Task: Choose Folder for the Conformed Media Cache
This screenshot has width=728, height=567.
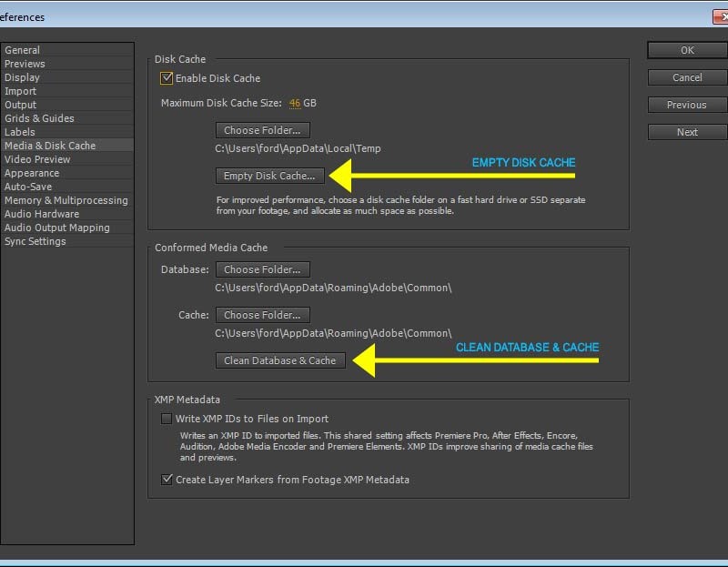Action: [263, 315]
